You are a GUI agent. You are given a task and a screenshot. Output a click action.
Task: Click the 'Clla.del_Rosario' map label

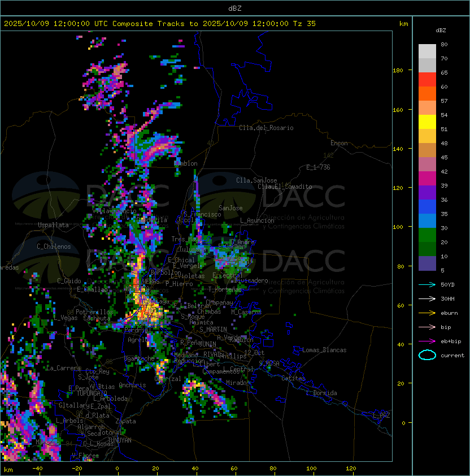266,128
